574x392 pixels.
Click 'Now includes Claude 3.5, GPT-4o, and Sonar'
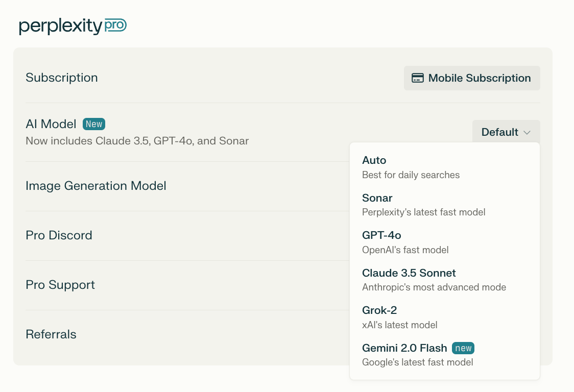pyautogui.click(x=137, y=141)
